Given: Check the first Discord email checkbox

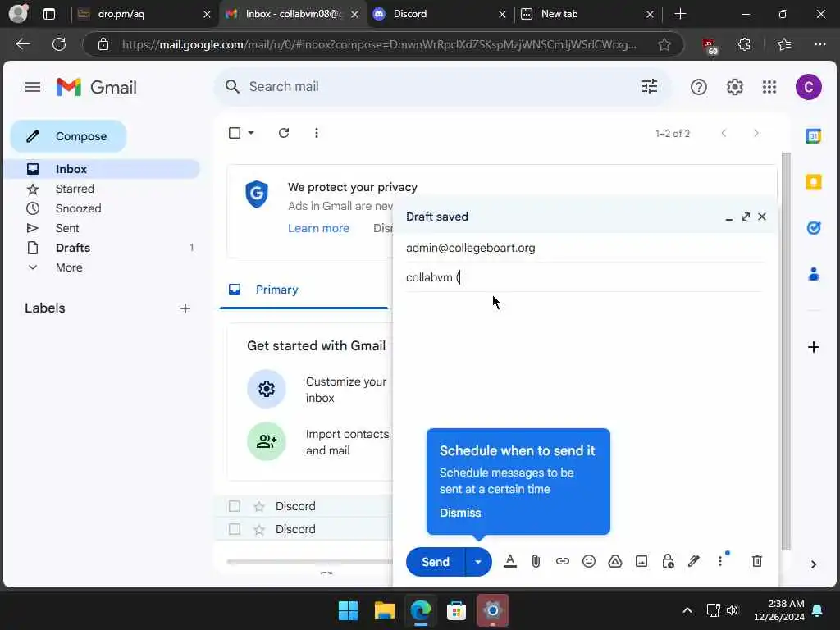Looking at the screenshot, I should tap(234, 506).
